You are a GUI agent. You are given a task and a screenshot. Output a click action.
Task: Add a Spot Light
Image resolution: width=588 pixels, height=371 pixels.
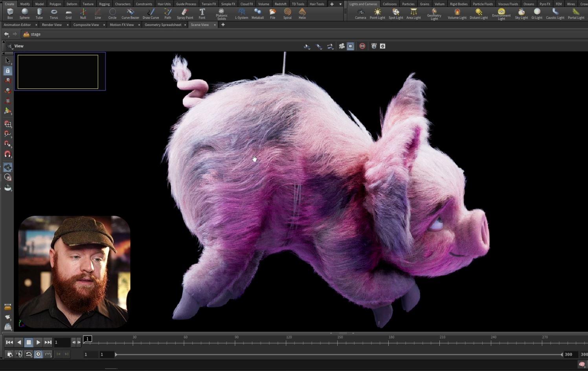(x=396, y=14)
